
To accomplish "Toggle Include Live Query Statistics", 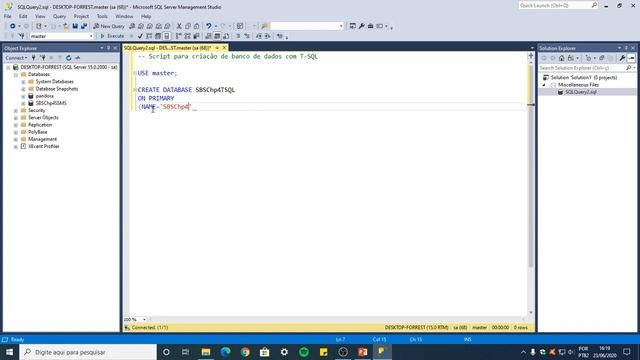I will [187, 36].
